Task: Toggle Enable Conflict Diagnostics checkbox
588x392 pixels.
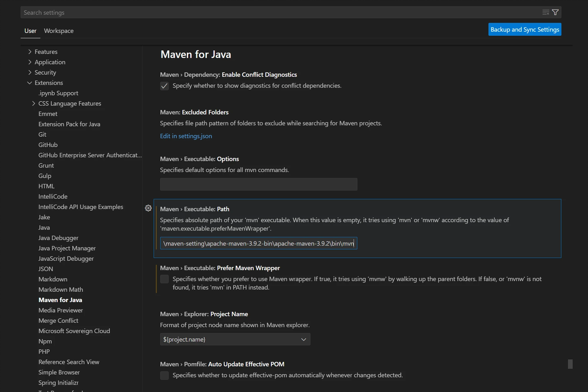Action: pyautogui.click(x=165, y=86)
